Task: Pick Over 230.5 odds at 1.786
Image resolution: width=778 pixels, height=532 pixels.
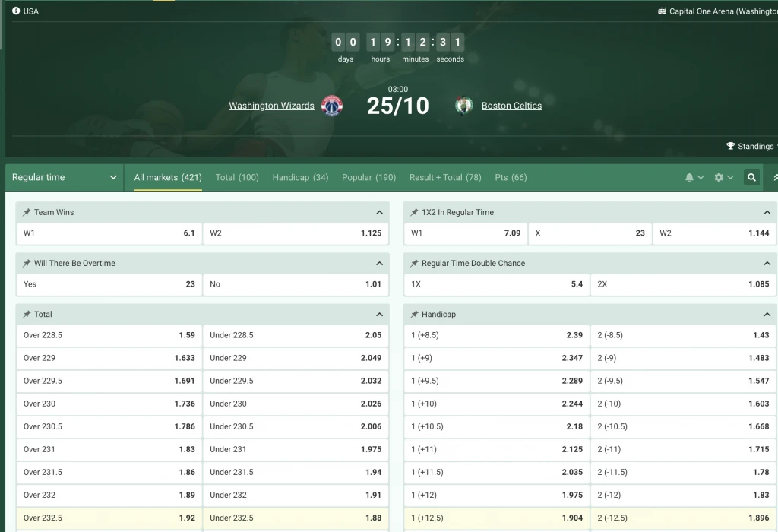Action: [109, 426]
